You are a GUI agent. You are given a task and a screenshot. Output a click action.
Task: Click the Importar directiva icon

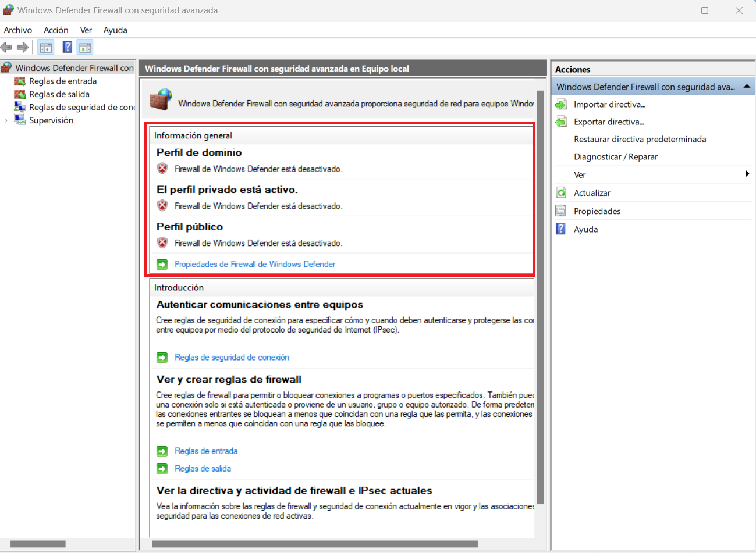[x=561, y=105]
